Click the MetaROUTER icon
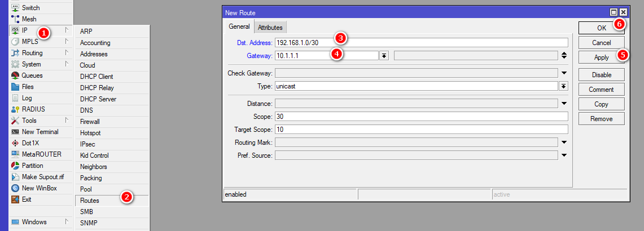 point(15,154)
